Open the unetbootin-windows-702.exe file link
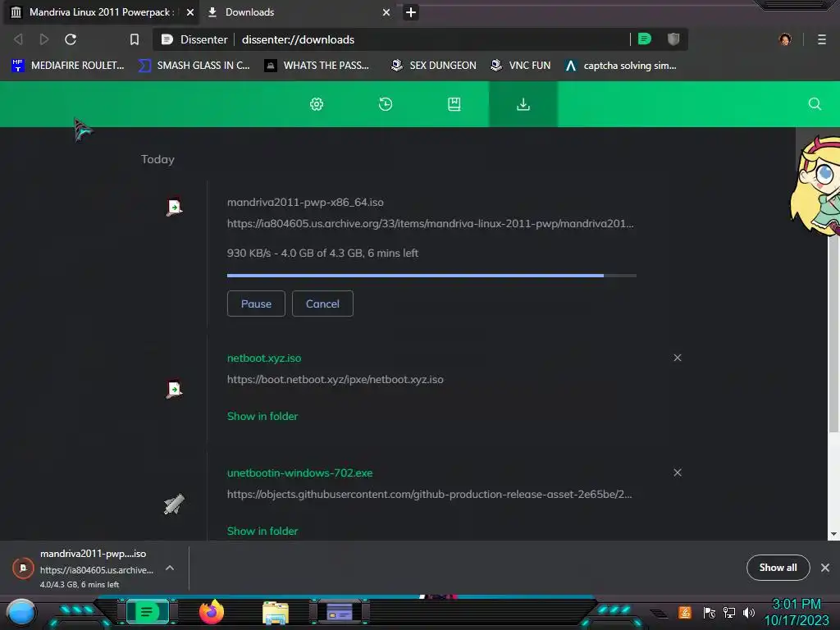This screenshot has width=840, height=630. tap(300, 473)
